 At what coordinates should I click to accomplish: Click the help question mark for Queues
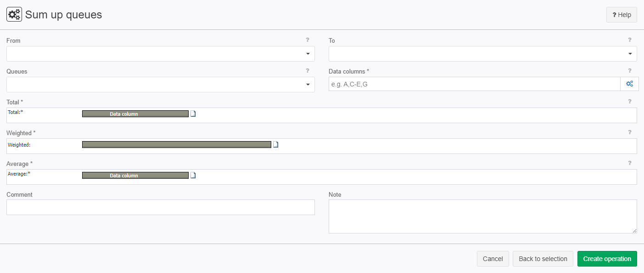(308, 71)
